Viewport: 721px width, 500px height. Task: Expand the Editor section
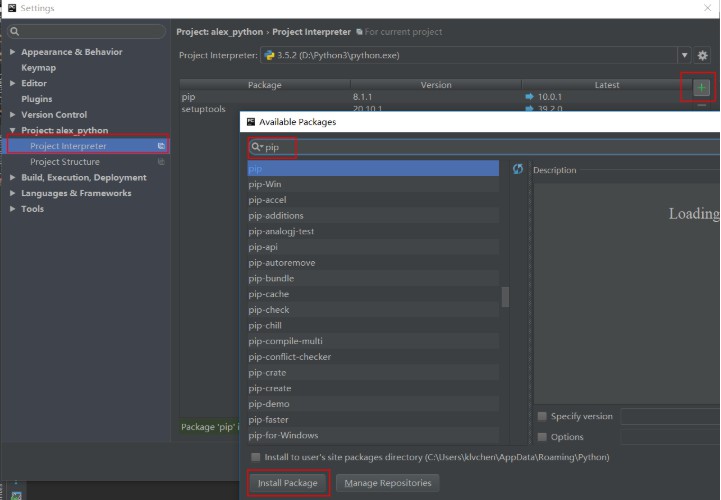point(12,83)
